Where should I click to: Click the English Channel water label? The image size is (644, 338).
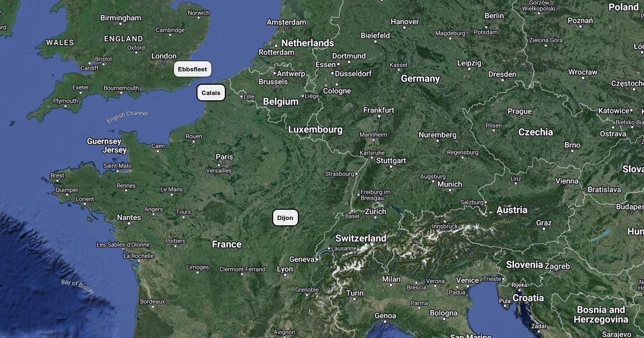[x=127, y=116]
